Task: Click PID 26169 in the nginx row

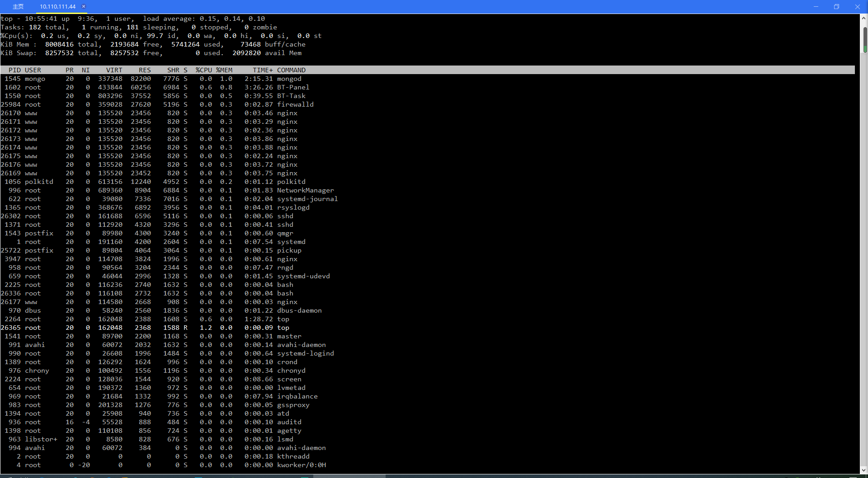Action: click(11, 173)
